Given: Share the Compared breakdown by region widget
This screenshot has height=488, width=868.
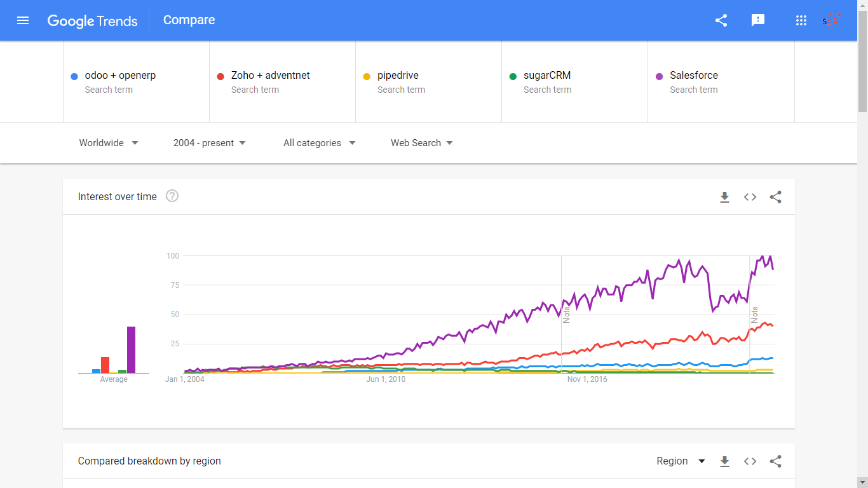Looking at the screenshot, I should click(776, 461).
